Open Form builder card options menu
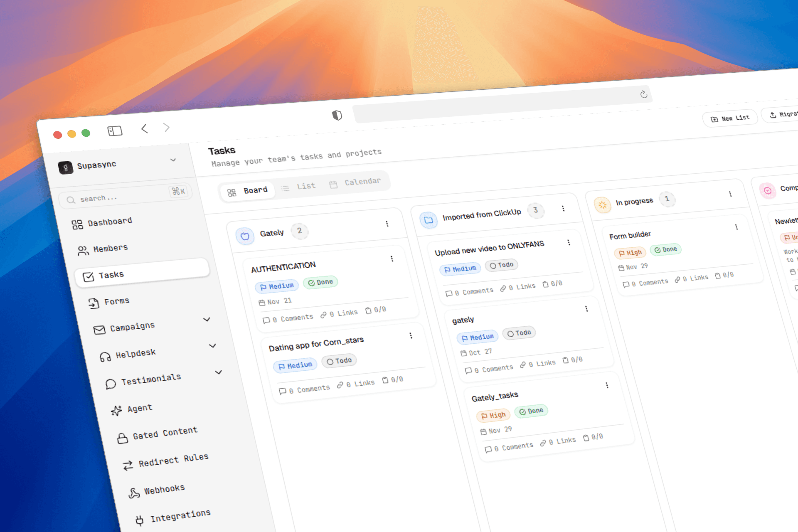 [x=736, y=227]
